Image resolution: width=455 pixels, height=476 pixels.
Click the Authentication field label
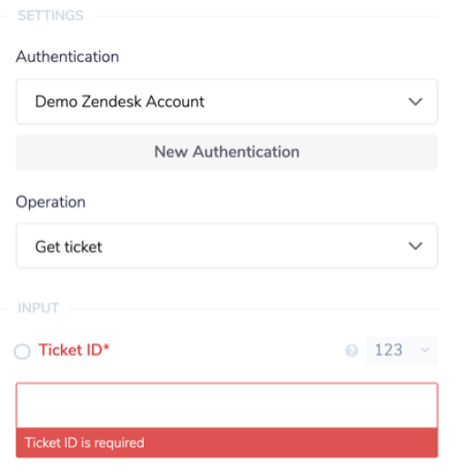click(67, 56)
